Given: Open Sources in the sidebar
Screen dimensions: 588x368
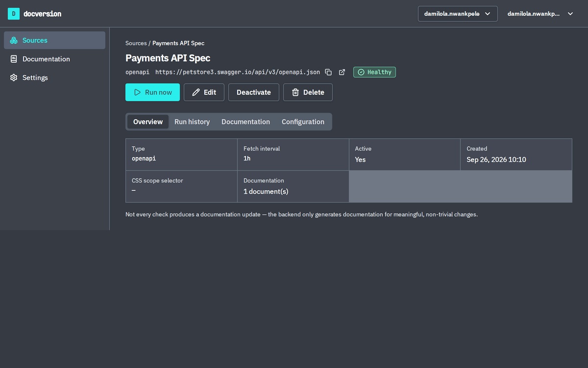Looking at the screenshot, I should pyautogui.click(x=54, y=40).
